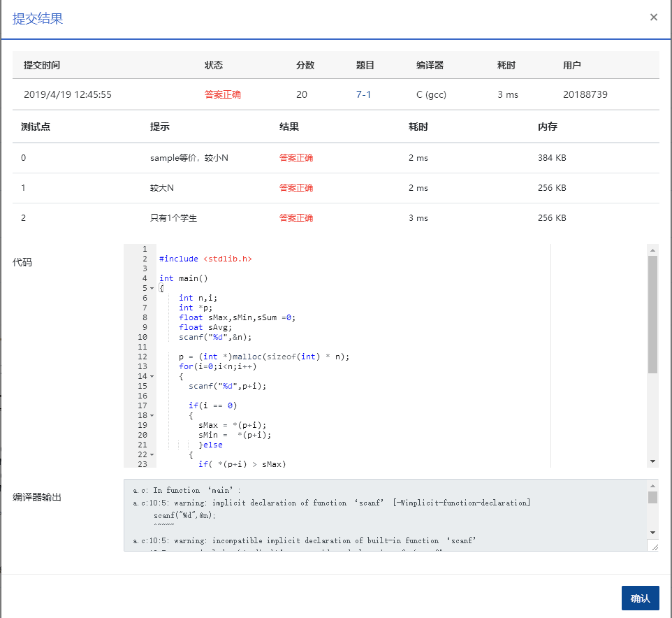672x618 pixels.
Task: Click the compiler output resize handle
Action: point(655,547)
